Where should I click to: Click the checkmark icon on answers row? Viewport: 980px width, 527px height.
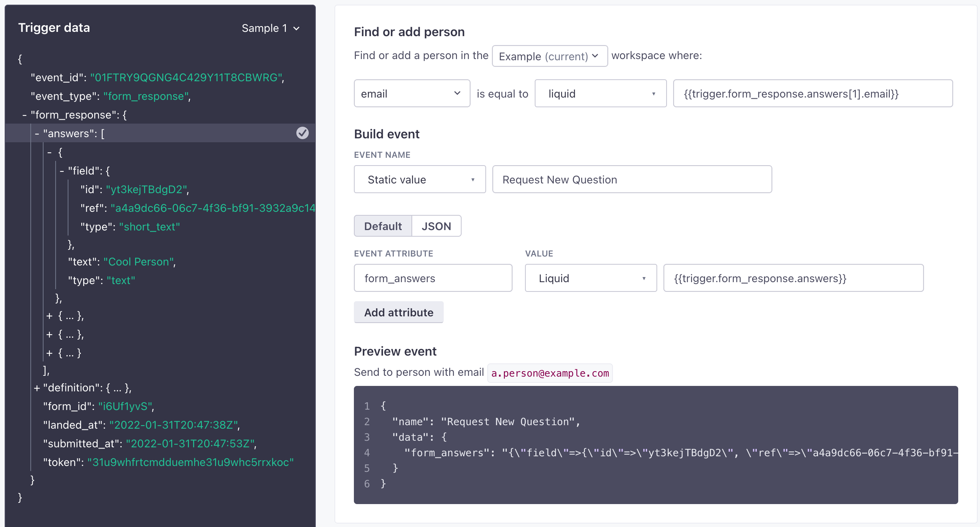tap(302, 133)
